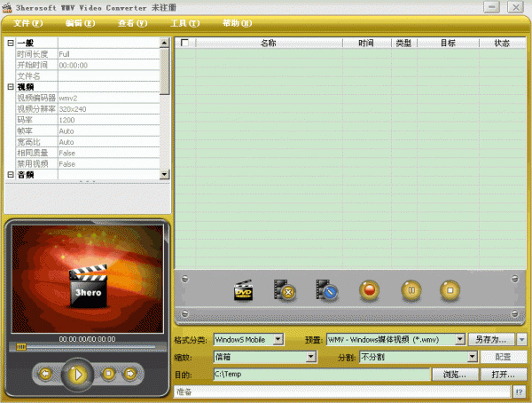The width and height of the screenshot is (532, 403).
Task: Open the 编辑(E) menu
Action: point(80,23)
